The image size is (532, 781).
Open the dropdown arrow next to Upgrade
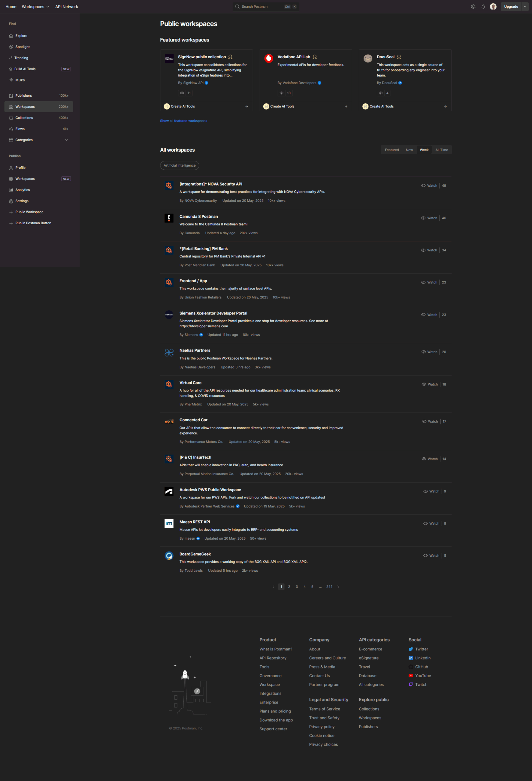[x=525, y=7]
